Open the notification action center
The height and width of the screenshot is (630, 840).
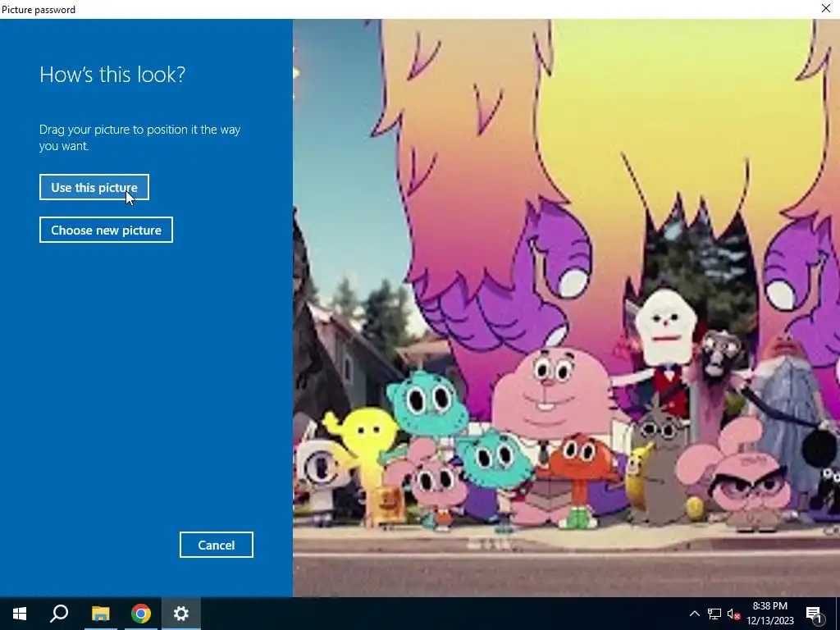[x=814, y=614]
